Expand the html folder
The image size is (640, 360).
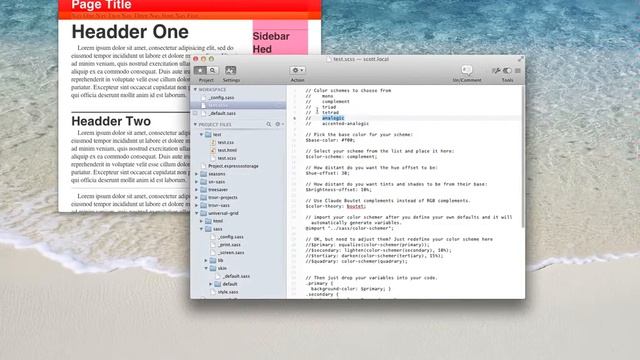tap(201, 221)
